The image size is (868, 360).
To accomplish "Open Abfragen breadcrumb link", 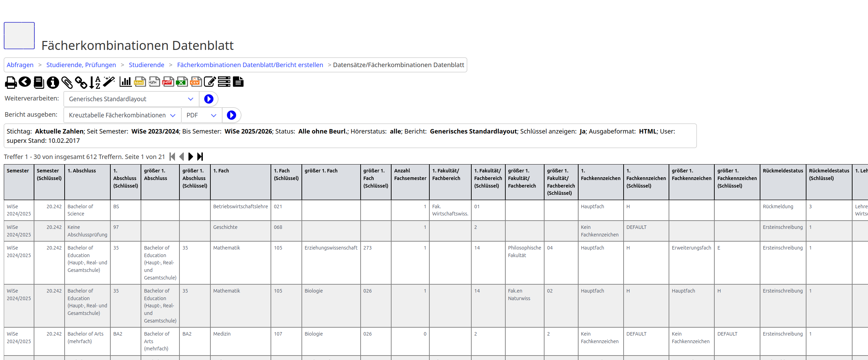I will tap(20, 65).
